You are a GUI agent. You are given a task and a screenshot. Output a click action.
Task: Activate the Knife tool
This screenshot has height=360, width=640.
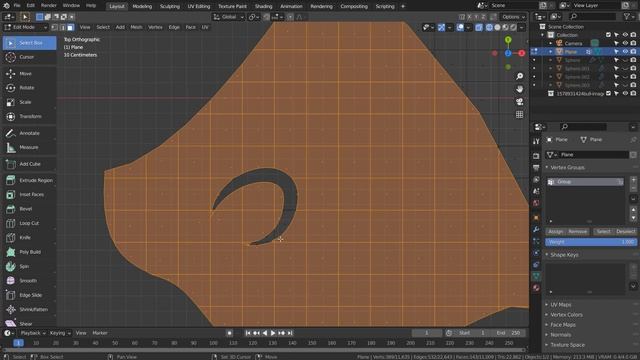(x=29, y=238)
